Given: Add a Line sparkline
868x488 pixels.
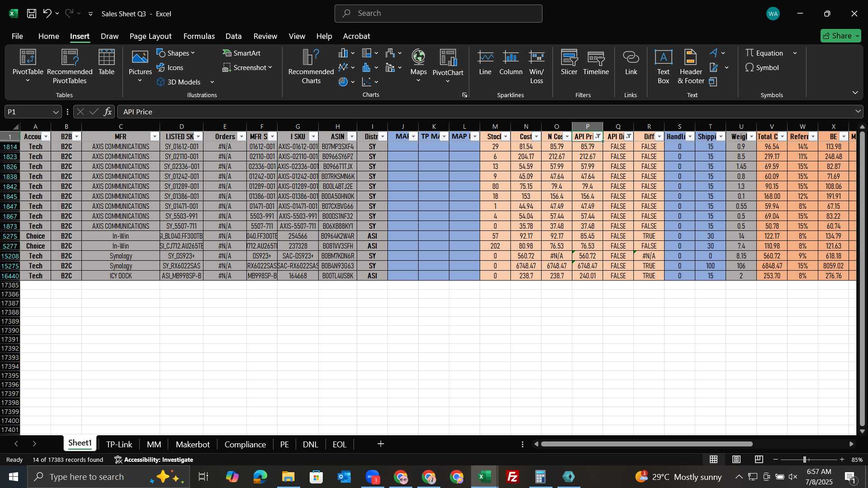Looking at the screenshot, I should 485,62.
